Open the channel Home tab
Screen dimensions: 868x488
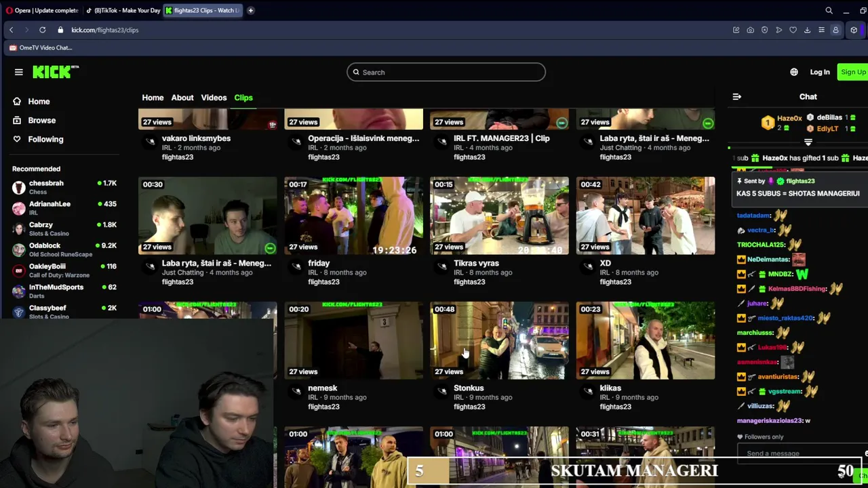pyautogui.click(x=153, y=98)
